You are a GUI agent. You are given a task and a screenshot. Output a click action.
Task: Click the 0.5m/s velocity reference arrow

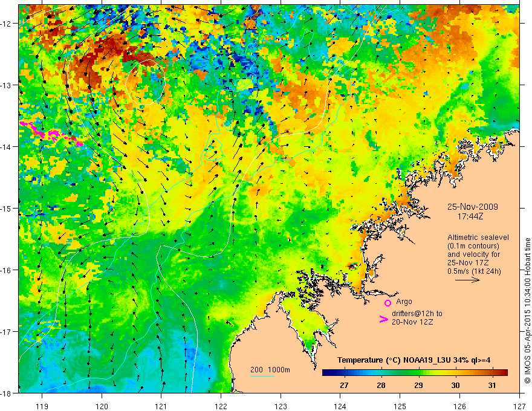(467, 280)
